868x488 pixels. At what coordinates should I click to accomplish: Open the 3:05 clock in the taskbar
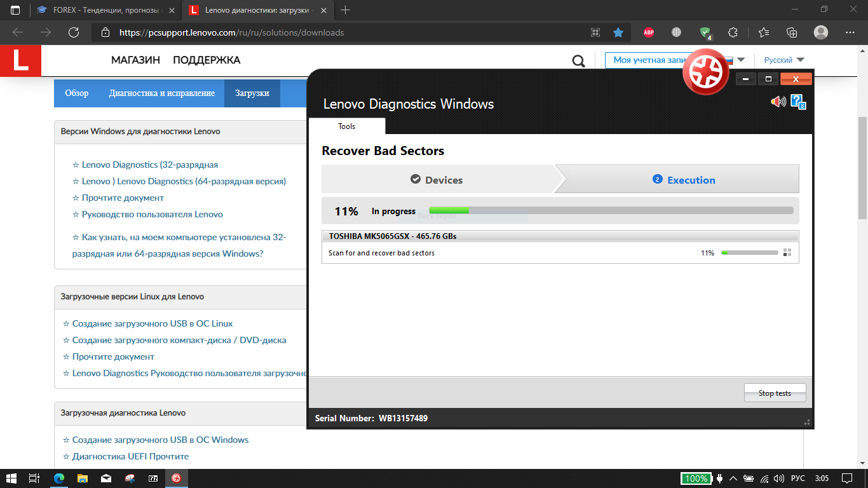[x=822, y=478]
